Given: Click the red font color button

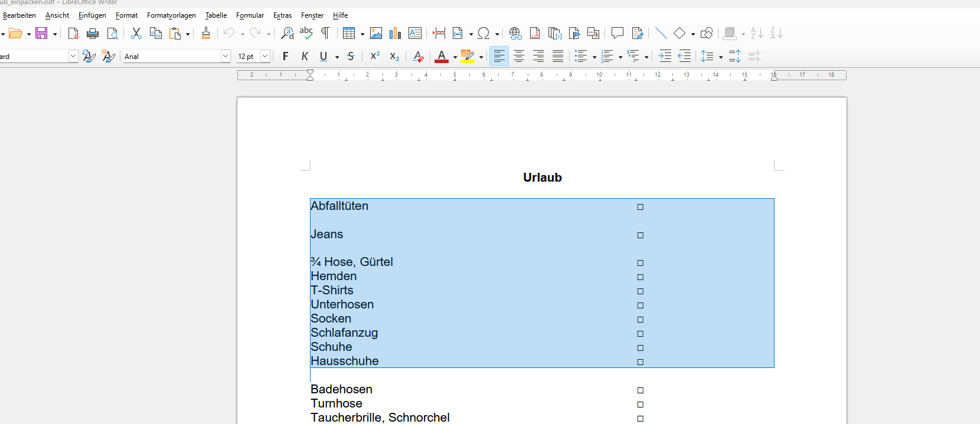Looking at the screenshot, I should (x=442, y=56).
